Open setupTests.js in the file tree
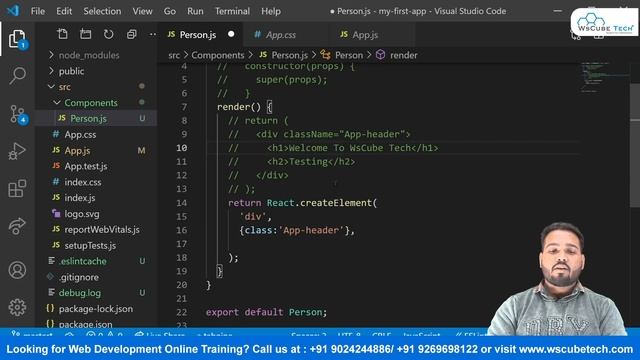Screen dimensions: 640x360 (96, 245)
